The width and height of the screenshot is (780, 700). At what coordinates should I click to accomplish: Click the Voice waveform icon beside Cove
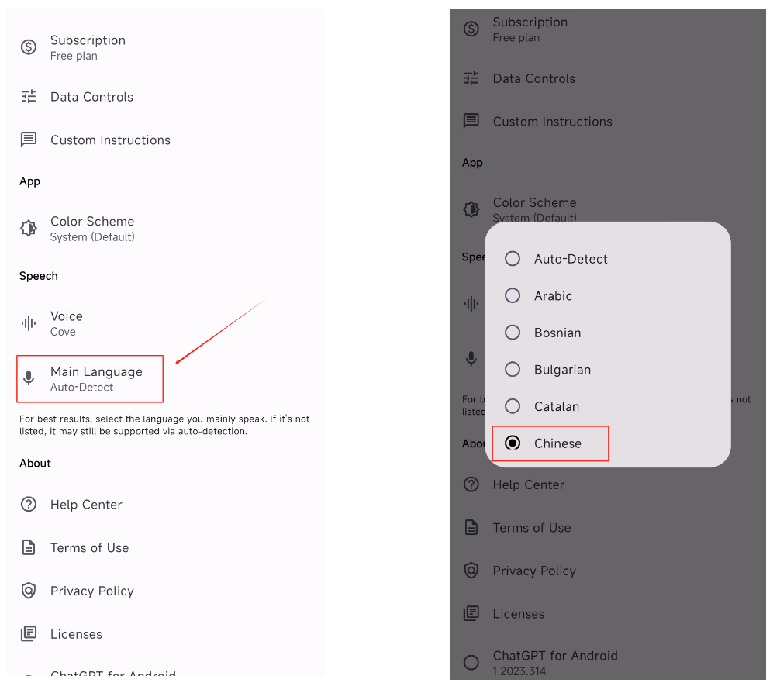pos(29,323)
